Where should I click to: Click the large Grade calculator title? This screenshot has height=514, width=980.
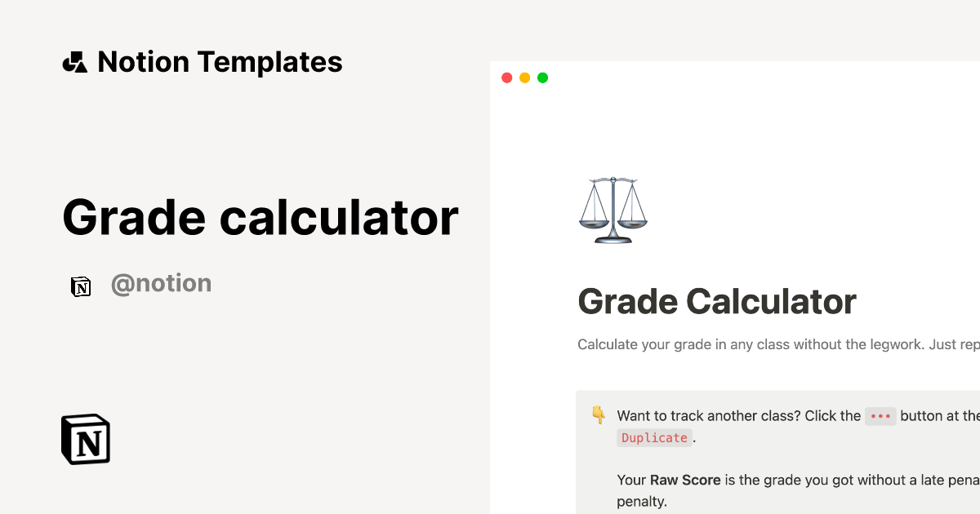point(260,217)
